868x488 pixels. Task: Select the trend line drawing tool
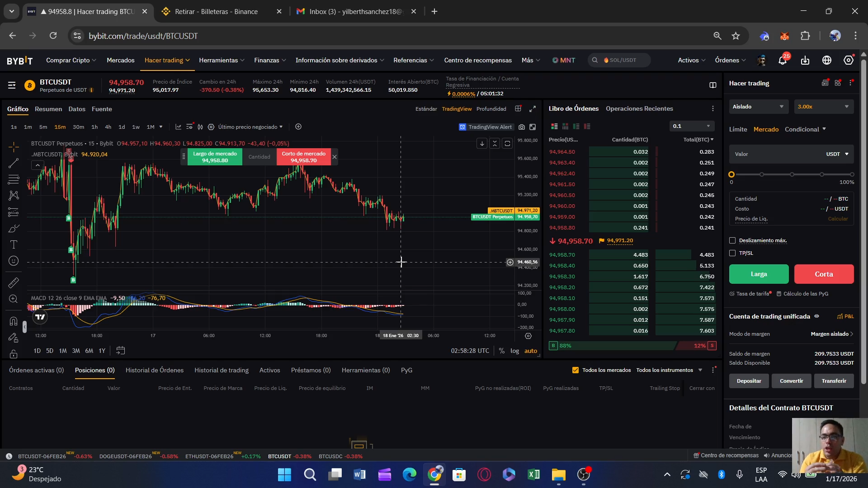click(x=14, y=163)
